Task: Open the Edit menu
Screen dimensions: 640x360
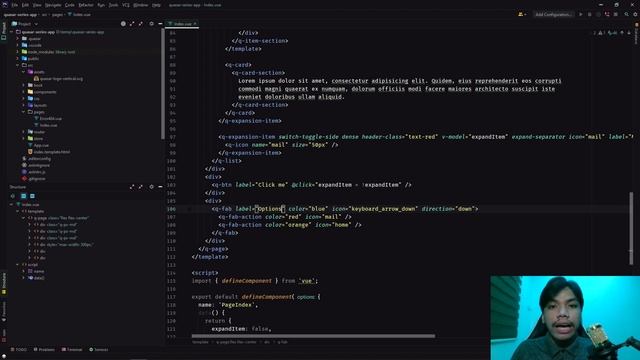Action: click(25, 5)
